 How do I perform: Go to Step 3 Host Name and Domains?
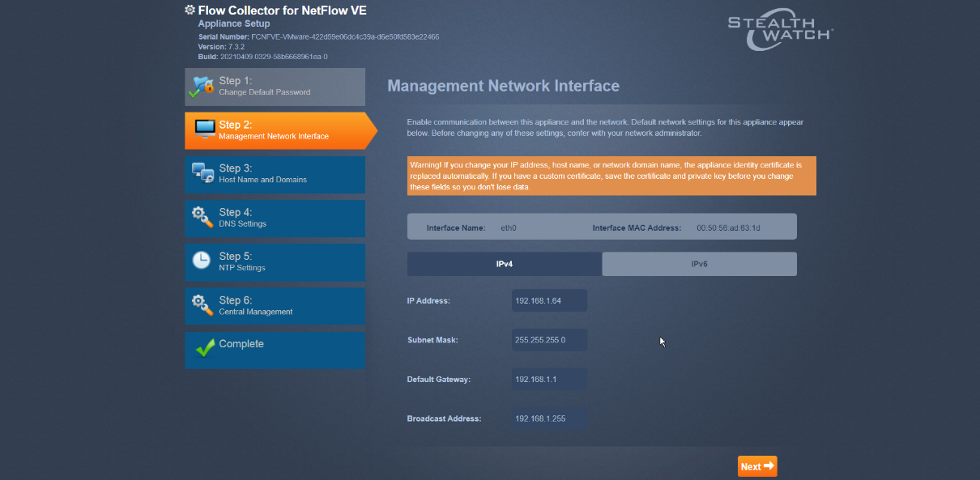click(275, 174)
